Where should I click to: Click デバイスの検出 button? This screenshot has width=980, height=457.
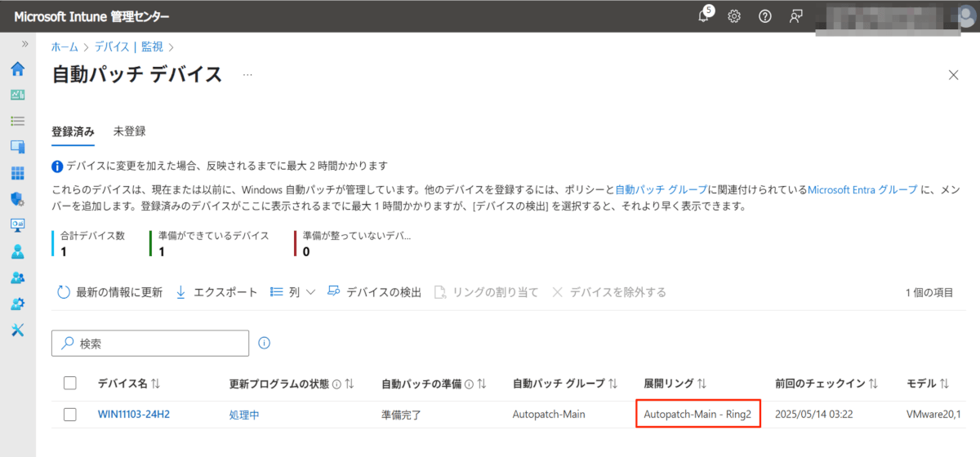pos(374,292)
